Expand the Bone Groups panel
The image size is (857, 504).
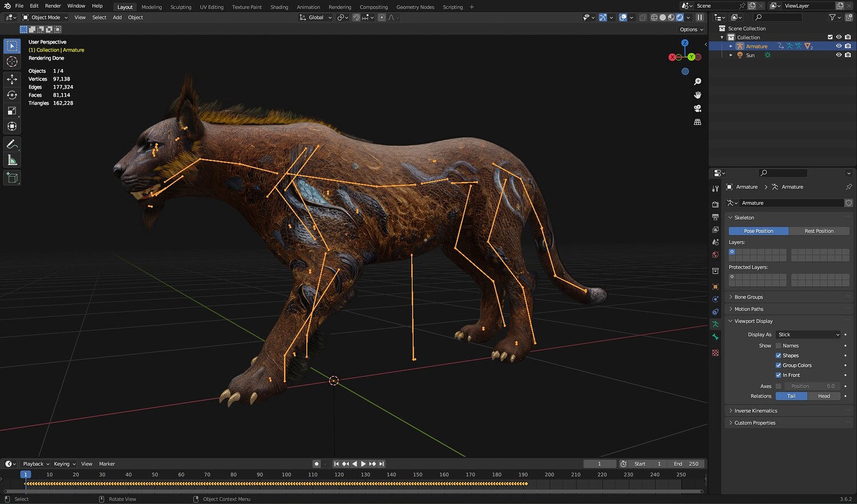tap(748, 297)
